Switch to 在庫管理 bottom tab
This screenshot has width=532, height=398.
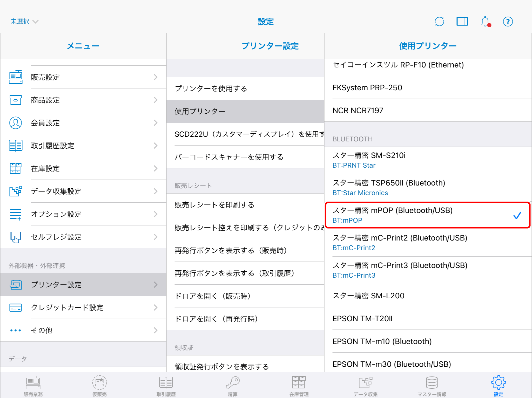click(x=299, y=386)
